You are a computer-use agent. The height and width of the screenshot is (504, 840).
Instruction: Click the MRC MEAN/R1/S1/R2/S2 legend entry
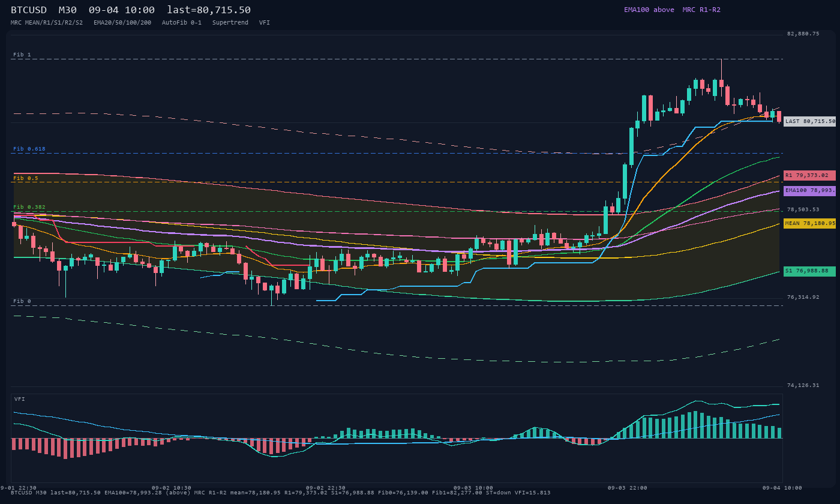pos(47,22)
